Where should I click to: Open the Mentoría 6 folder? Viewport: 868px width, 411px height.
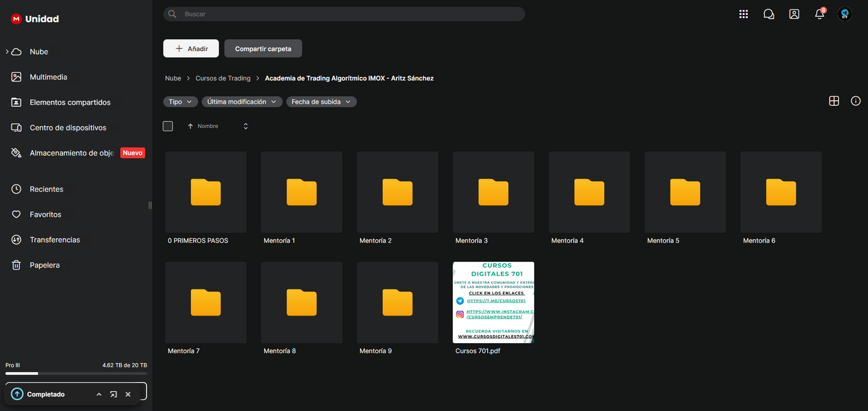[x=781, y=192]
